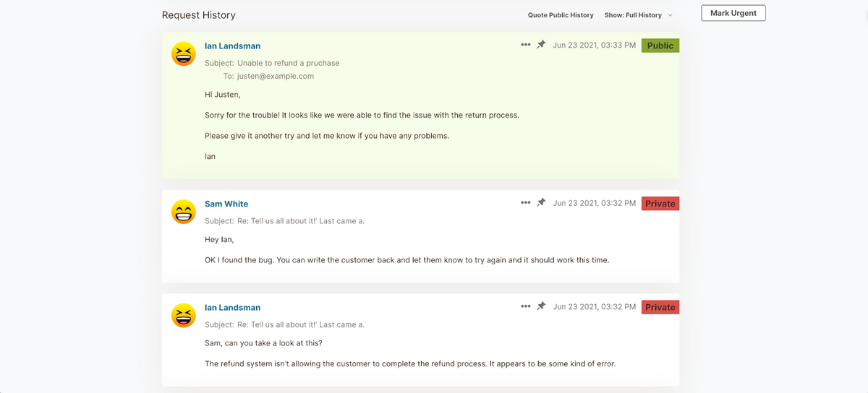Click the Jun 23 2021, 03:33 PM timestamp
The image size is (868, 393).
(x=595, y=46)
